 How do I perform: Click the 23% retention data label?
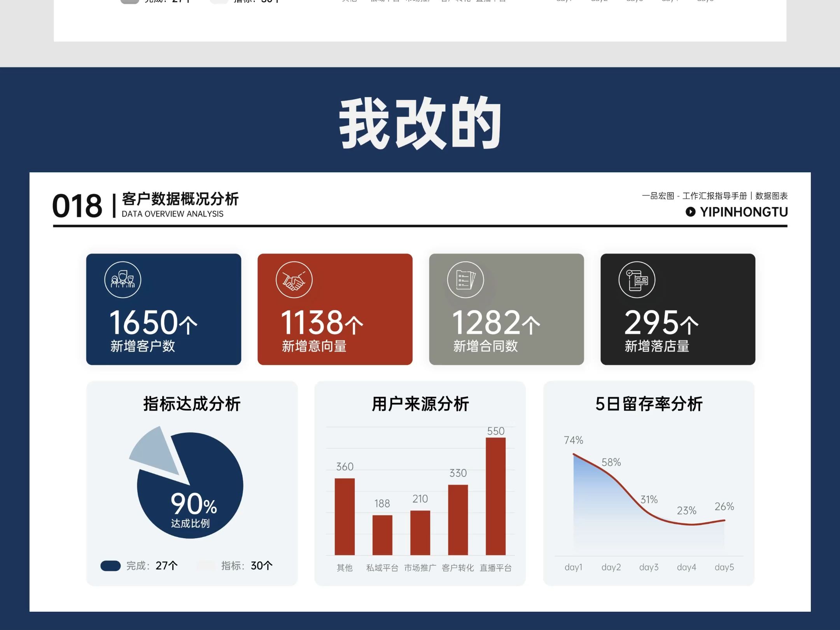tap(686, 511)
